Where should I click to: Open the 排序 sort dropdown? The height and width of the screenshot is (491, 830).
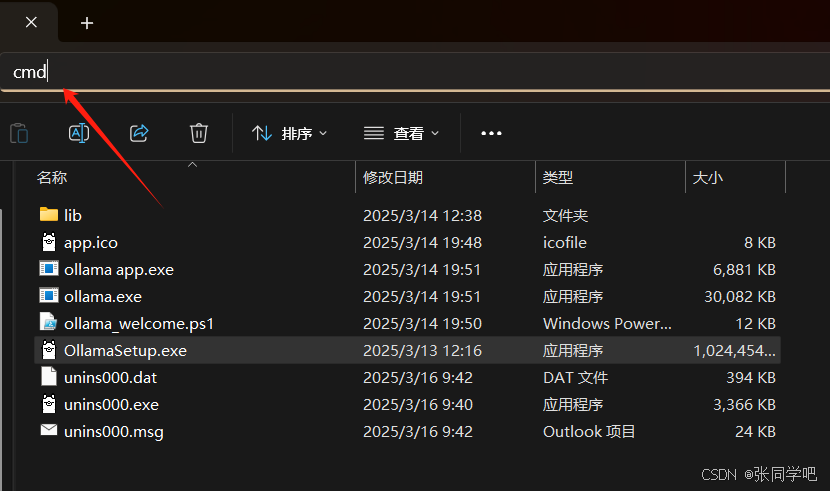290,133
